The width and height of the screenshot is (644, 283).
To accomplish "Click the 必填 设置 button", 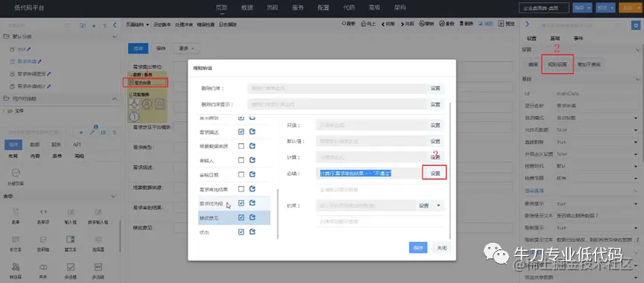I will [x=435, y=174].
